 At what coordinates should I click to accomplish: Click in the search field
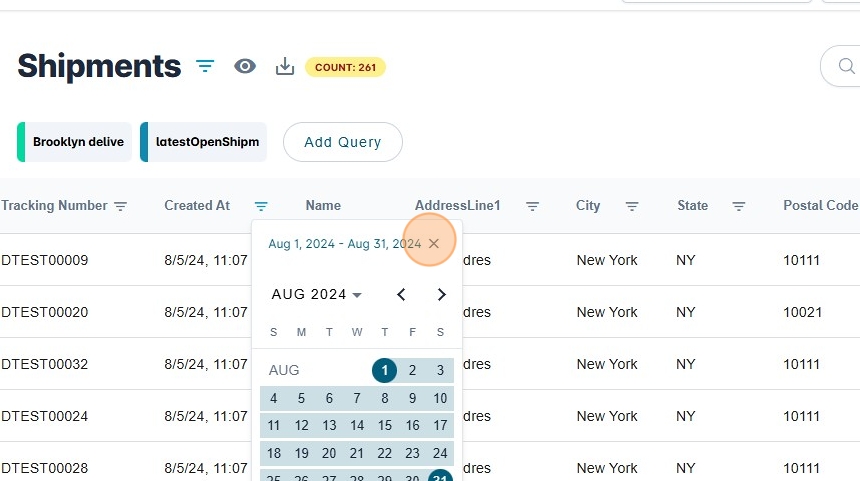pos(845,67)
